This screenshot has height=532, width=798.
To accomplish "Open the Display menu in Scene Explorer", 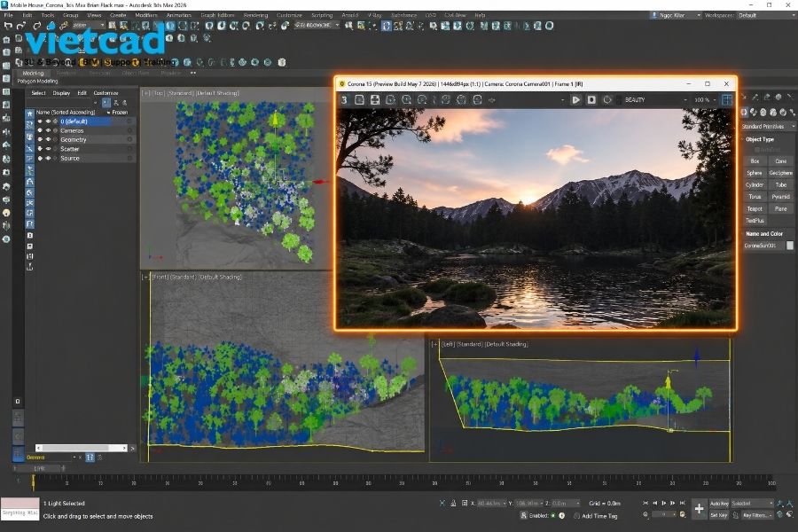I will (61, 93).
